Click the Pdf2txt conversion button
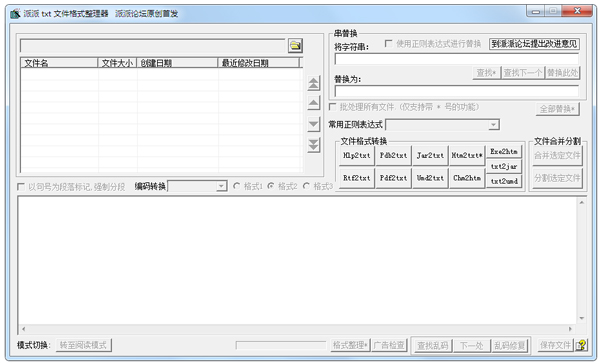600x364 pixels. click(393, 178)
